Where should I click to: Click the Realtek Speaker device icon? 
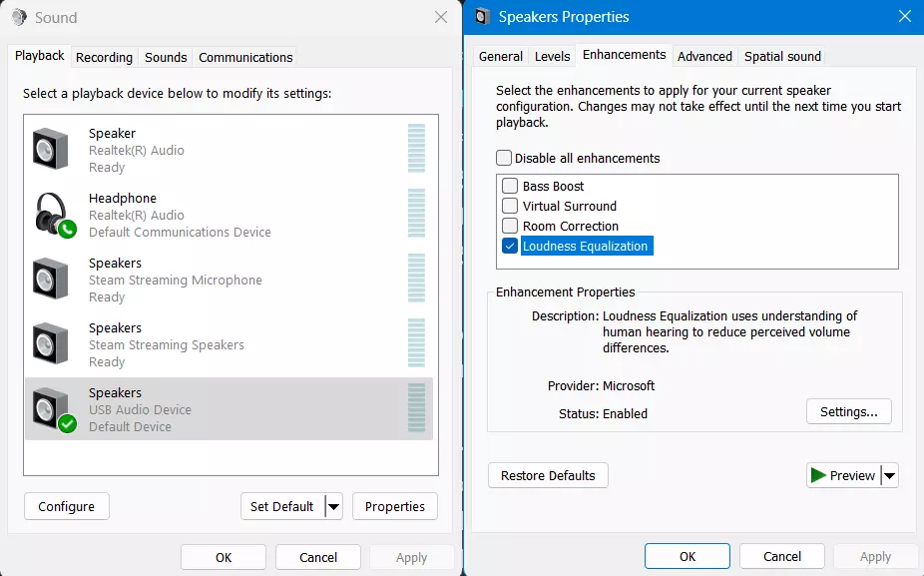(50, 149)
